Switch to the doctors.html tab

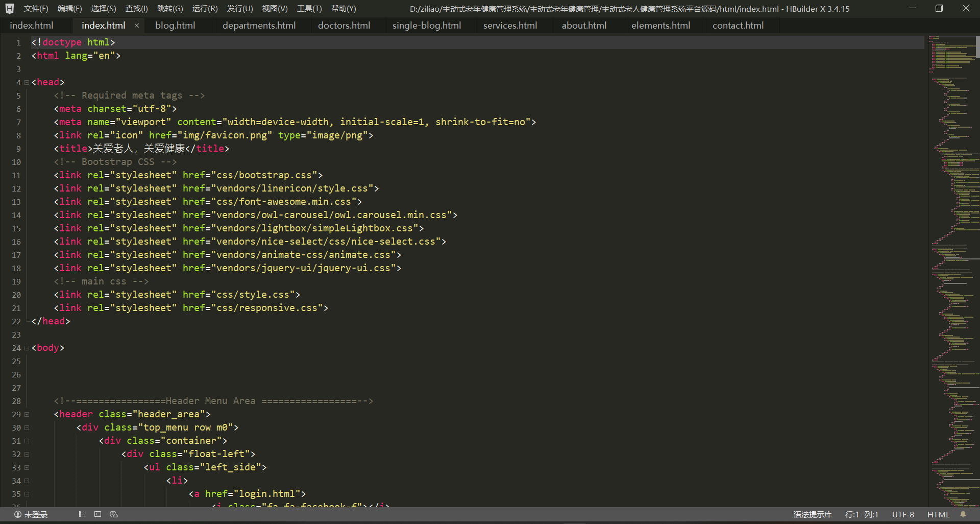pos(344,26)
